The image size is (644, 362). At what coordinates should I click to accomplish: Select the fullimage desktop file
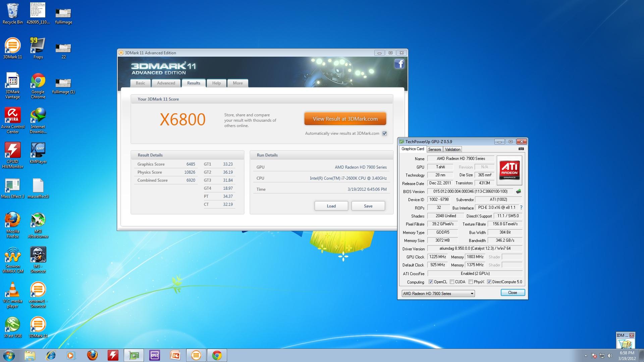point(63,16)
